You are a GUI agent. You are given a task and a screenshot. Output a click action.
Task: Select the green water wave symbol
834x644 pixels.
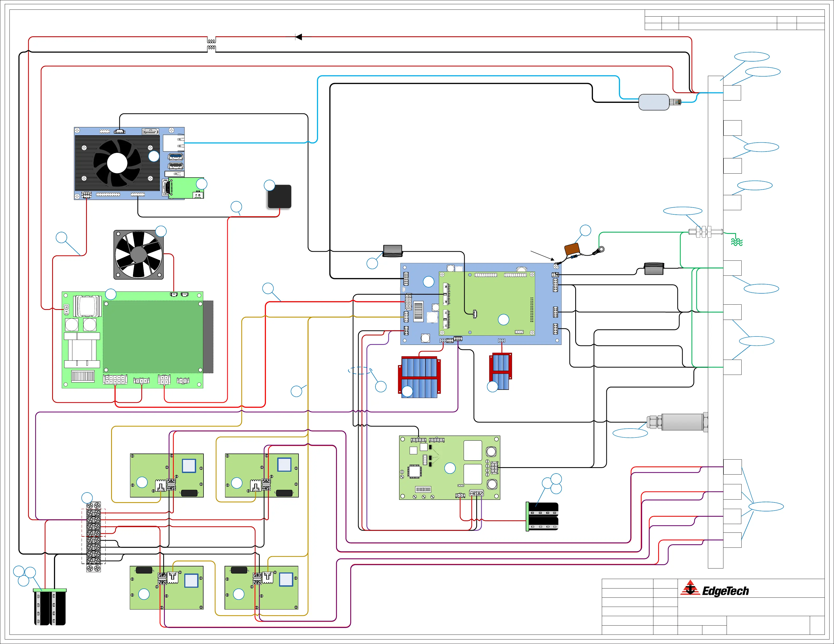[737, 242]
